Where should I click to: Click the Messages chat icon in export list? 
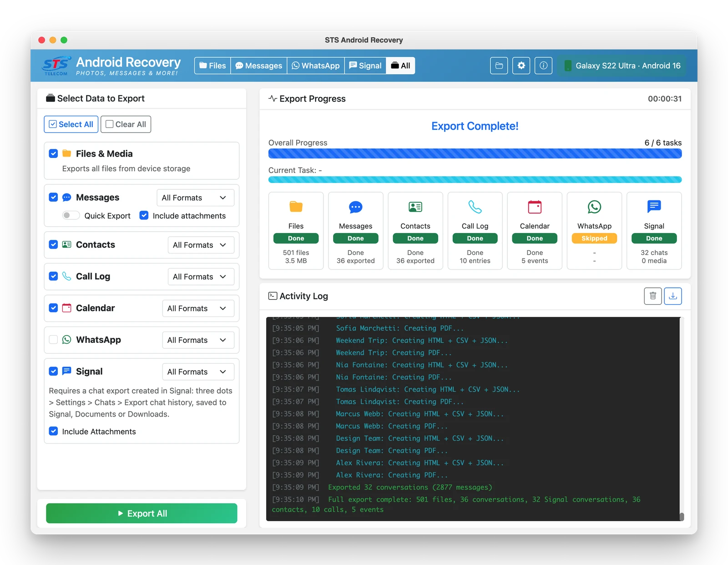66,198
